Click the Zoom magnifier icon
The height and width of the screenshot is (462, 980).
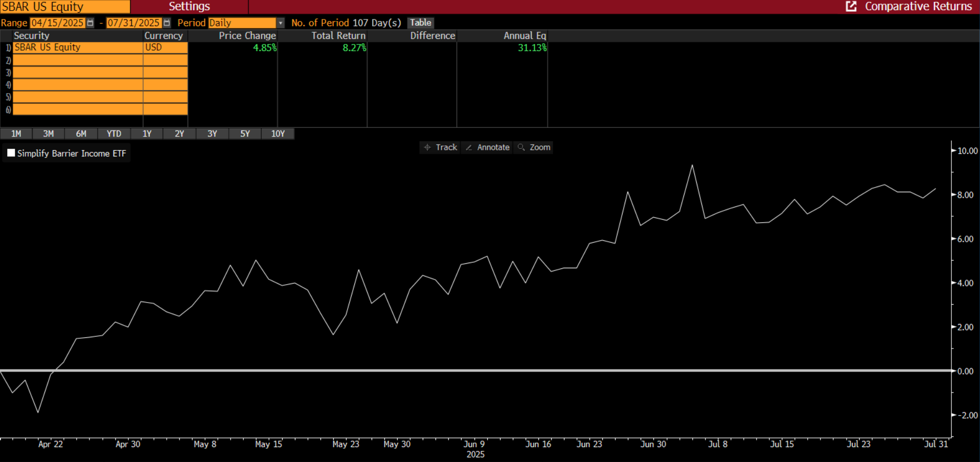click(521, 147)
